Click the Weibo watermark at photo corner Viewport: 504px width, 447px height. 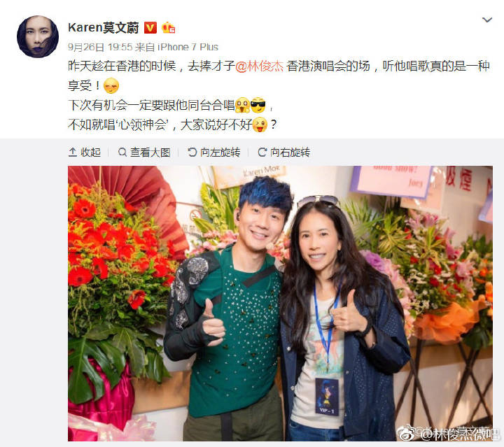[x=449, y=434]
